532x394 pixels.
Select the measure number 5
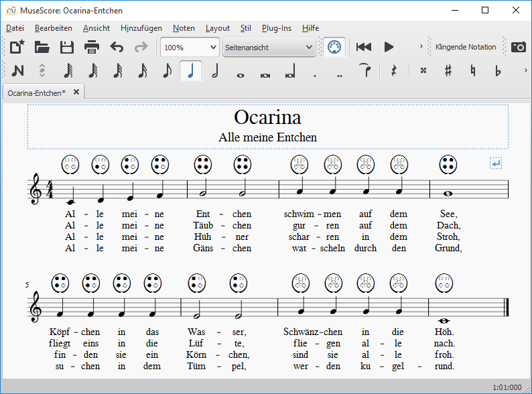click(27, 285)
